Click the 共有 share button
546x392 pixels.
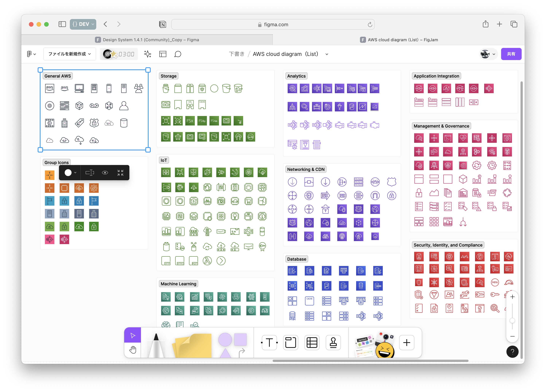click(511, 54)
